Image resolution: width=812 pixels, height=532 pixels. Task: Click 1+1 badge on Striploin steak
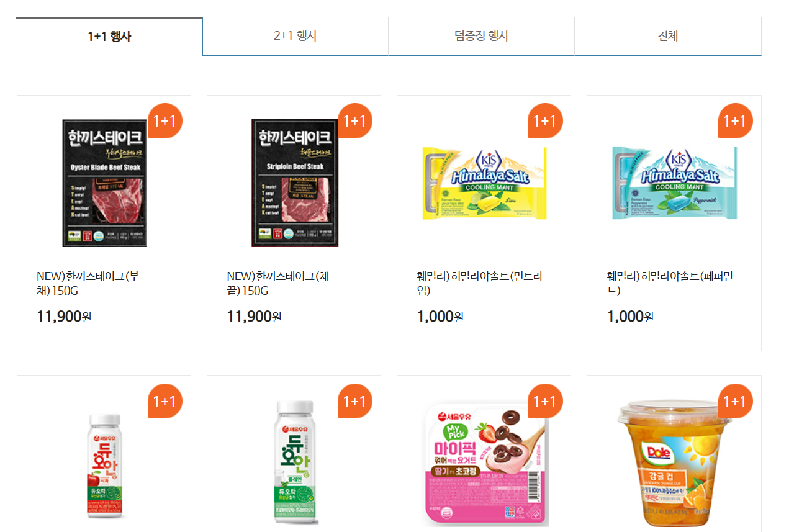tap(355, 120)
